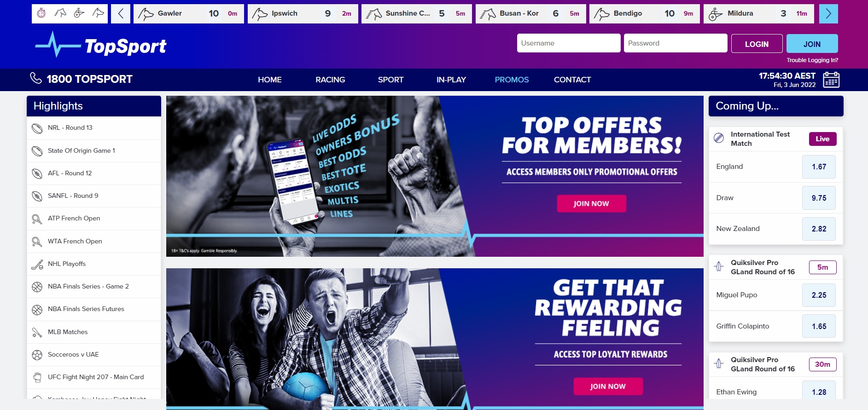The image size is (868, 410).
Task: Go to the PROMOS menu item
Action: [x=512, y=80]
